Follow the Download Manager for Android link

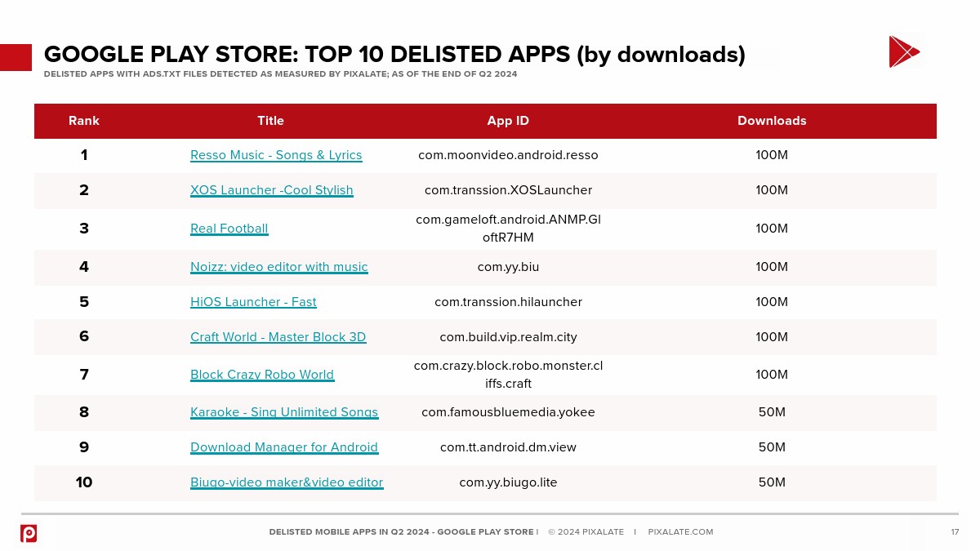click(283, 447)
